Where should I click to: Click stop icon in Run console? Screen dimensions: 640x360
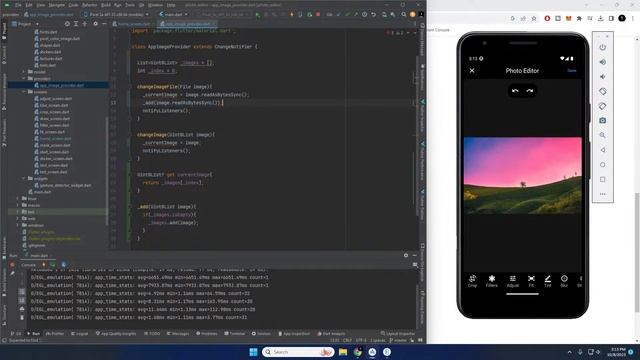click(12, 265)
